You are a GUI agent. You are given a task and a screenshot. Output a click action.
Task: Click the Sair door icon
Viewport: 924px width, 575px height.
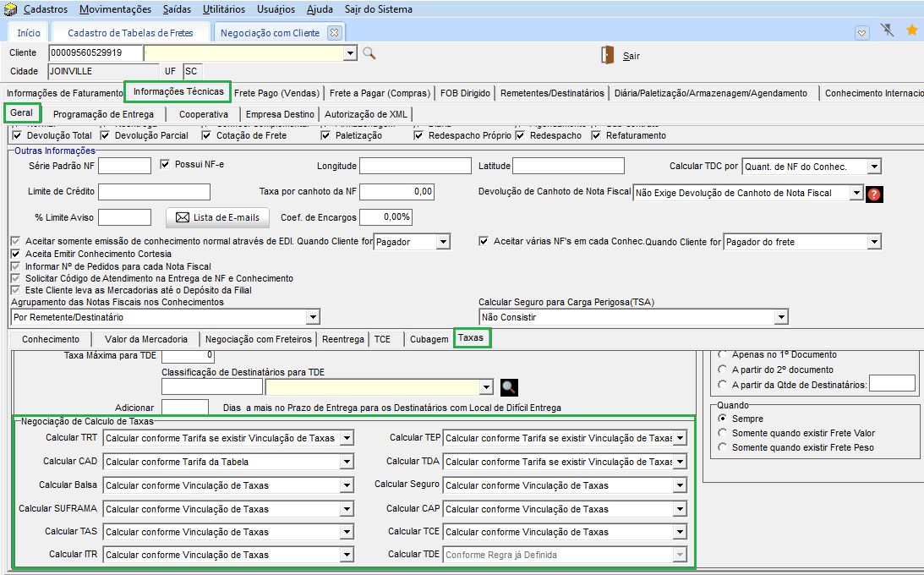(x=607, y=55)
